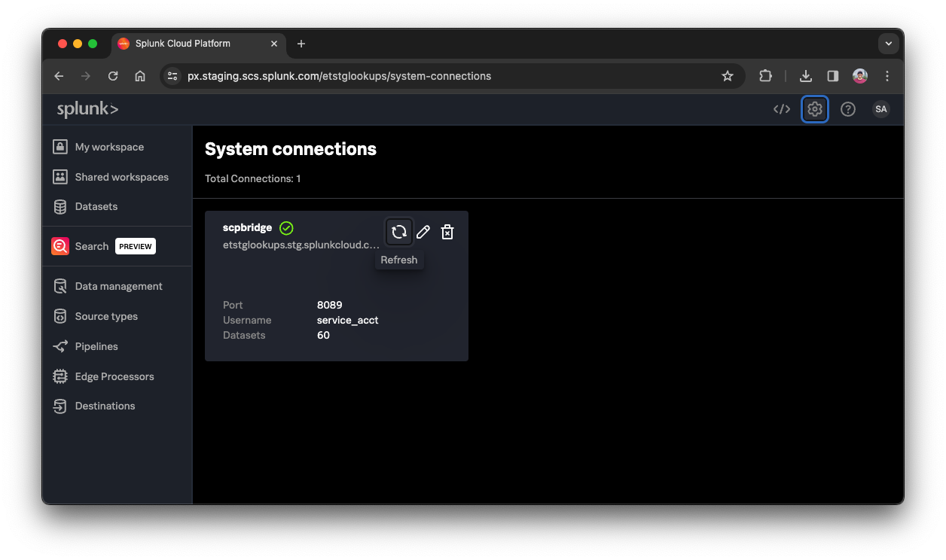Go forward in browser history
Screen dimensions: 946x560
(x=86, y=76)
